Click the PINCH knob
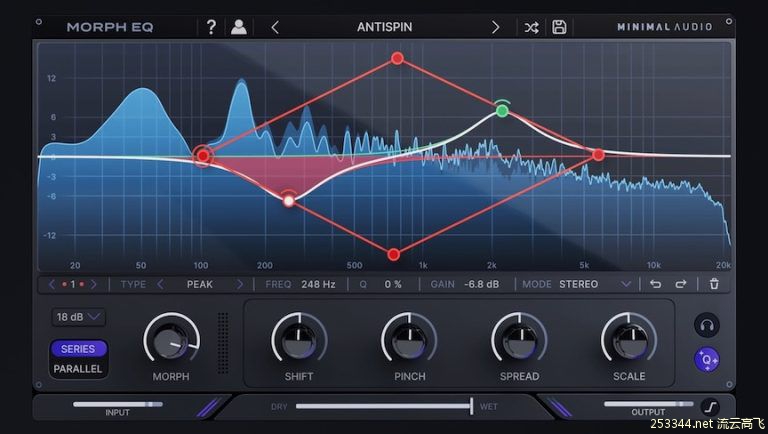Image resolution: width=768 pixels, height=434 pixels. (409, 341)
